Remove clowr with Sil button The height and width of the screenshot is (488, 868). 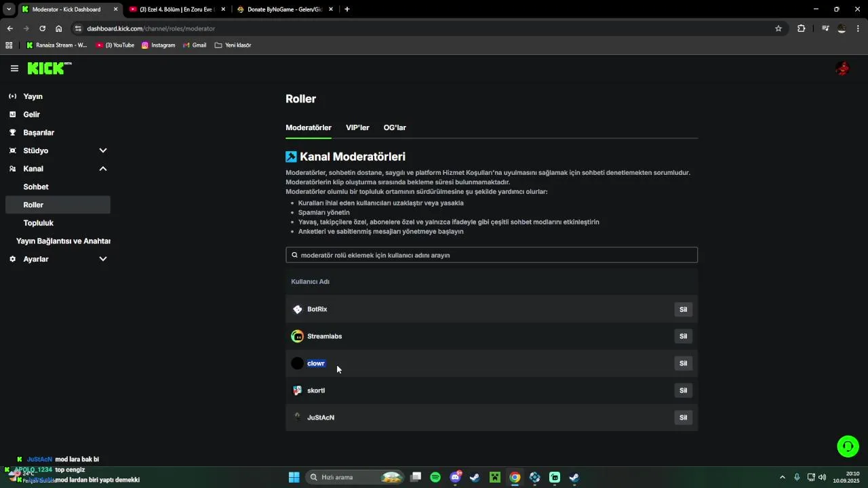pyautogui.click(x=683, y=363)
